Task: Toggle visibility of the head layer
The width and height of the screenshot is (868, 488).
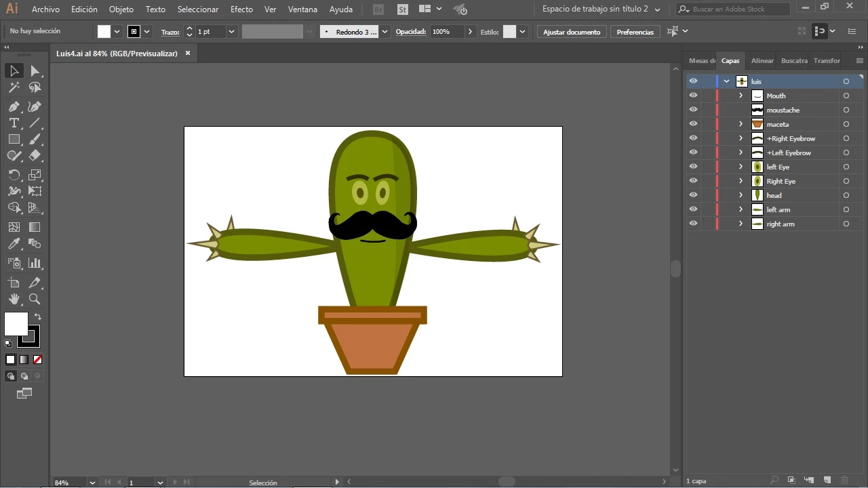Action: [x=693, y=195]
